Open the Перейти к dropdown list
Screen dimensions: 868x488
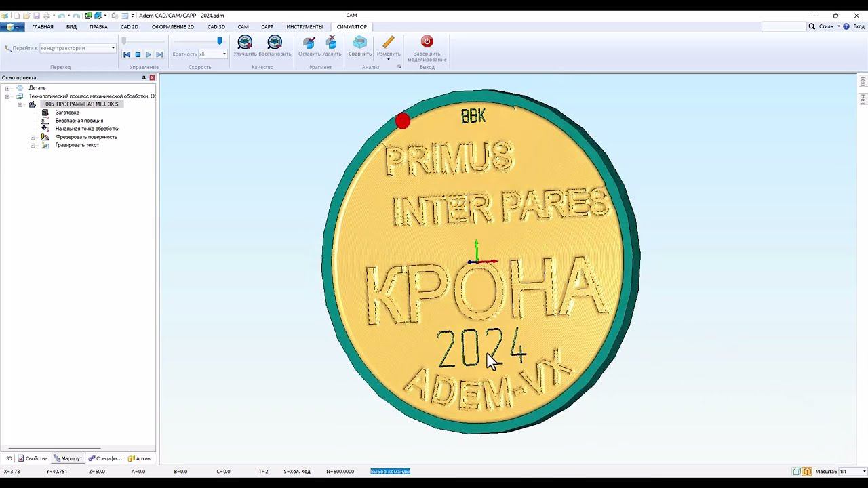pos(113,48)
